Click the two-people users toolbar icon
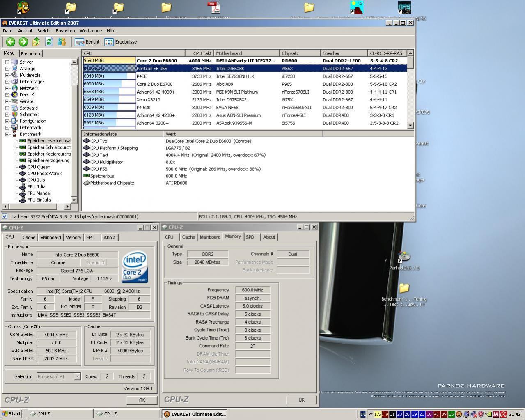This screenshot has width=525, height=420. tap(62, 41)
